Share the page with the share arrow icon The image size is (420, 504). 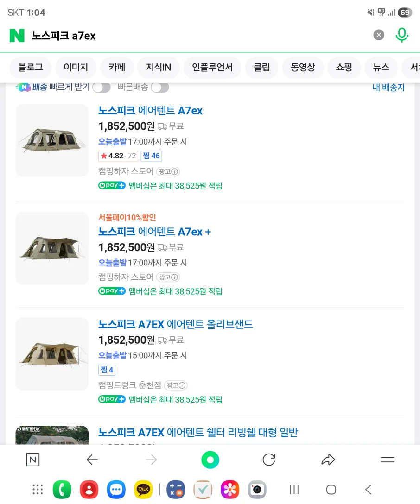pos(328,460)
